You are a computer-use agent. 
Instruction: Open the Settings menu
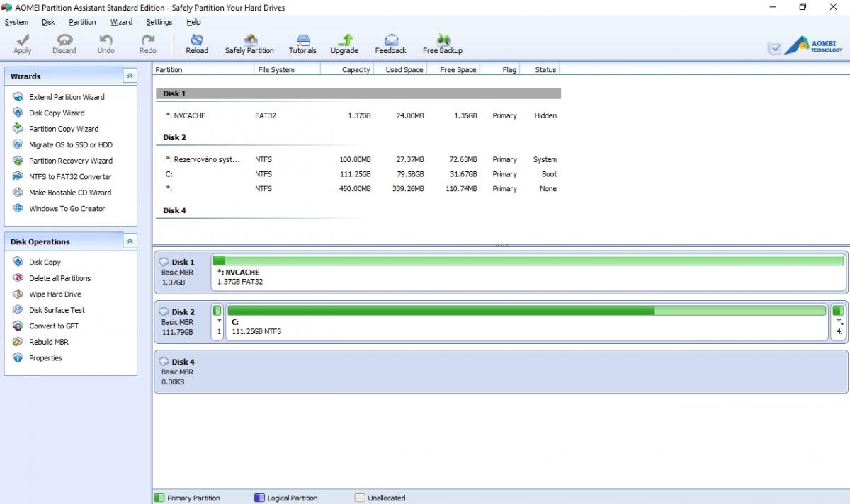click(159, 22)
